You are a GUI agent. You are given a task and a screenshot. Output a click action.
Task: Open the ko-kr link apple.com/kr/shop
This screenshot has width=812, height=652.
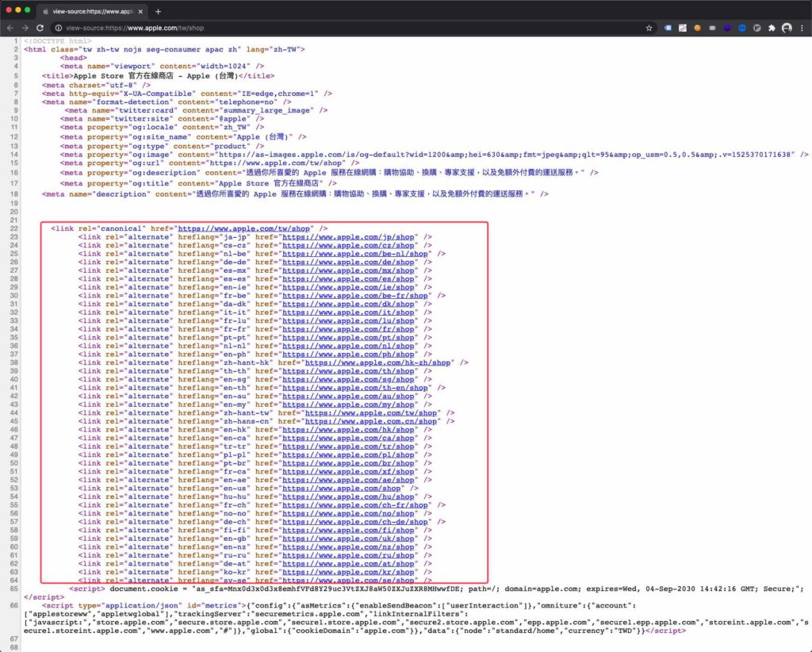pyautogui.click(x=348, y=572)
